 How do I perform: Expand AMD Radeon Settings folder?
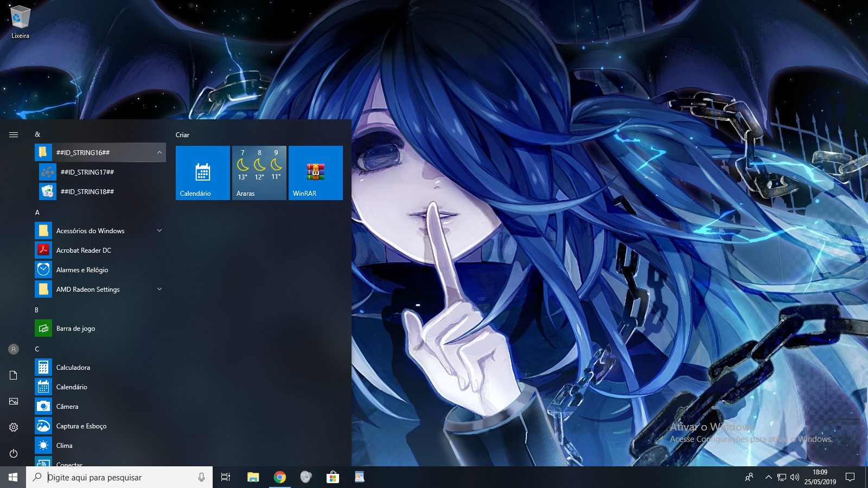[100, 289]
